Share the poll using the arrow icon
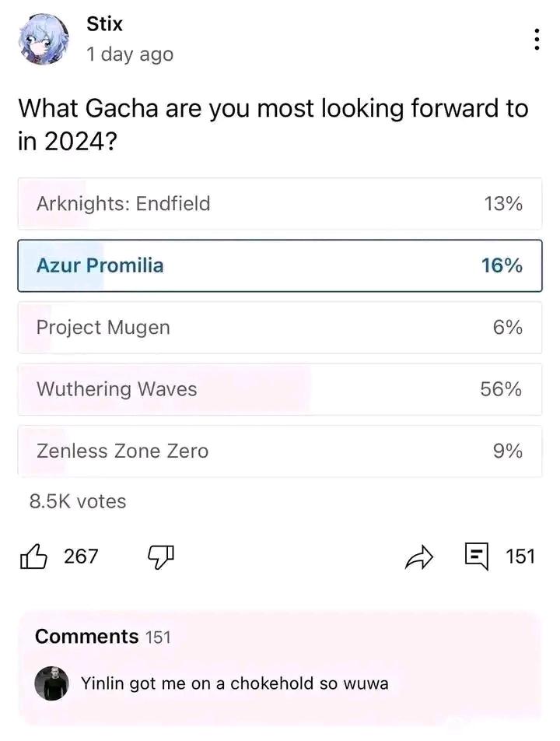 click(x=418, y=557)
